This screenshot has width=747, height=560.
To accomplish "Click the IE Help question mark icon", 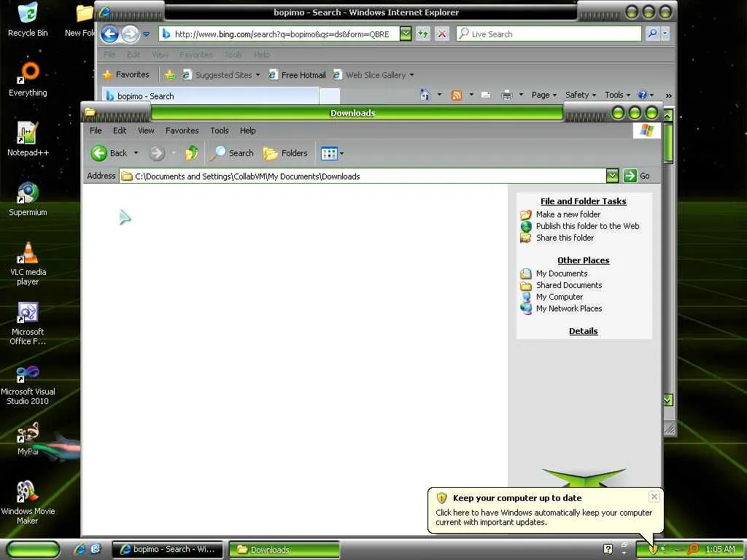I will pyautogui.click(x=642, y=95).
